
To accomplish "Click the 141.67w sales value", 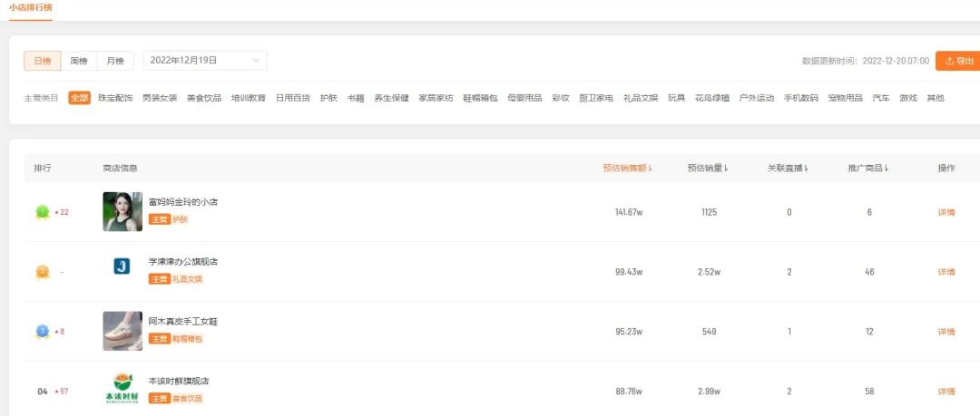I will pos(629,212).
